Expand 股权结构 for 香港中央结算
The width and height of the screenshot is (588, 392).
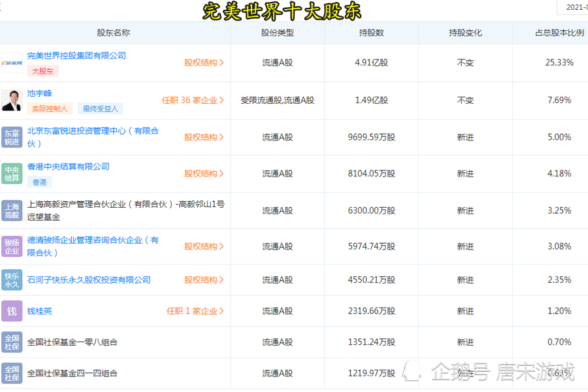point(204,174)
